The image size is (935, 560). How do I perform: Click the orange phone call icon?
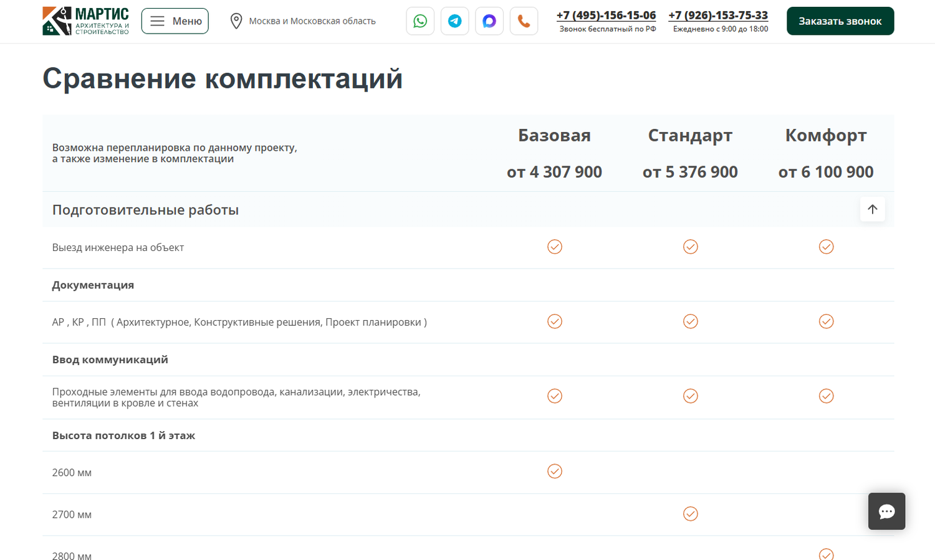point(524,21)
